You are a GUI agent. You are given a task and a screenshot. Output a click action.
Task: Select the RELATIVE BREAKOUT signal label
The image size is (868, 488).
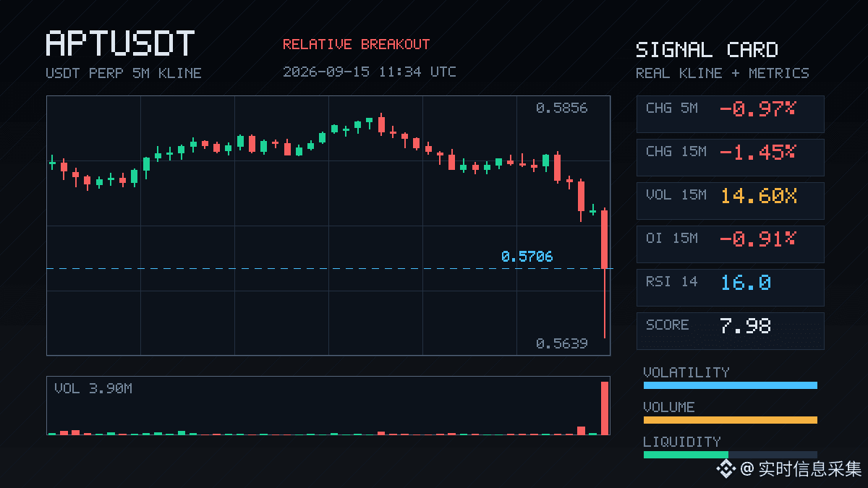356,45
